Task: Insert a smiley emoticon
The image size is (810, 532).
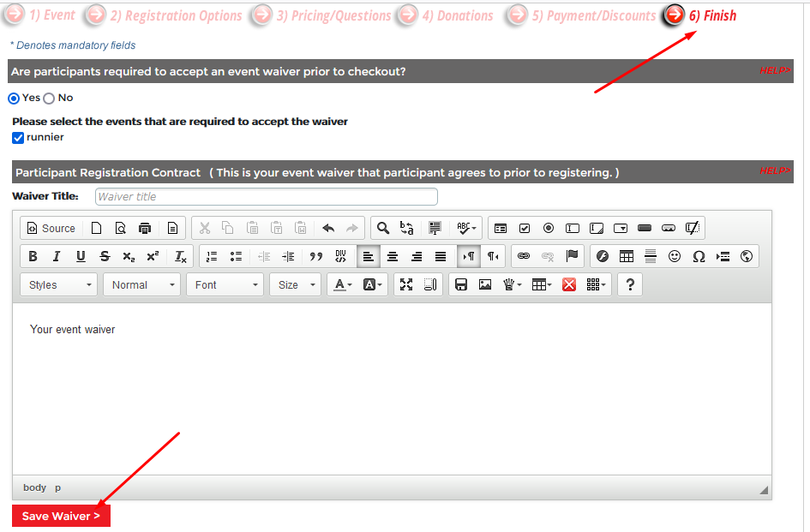Action: [x=675, y=256]
